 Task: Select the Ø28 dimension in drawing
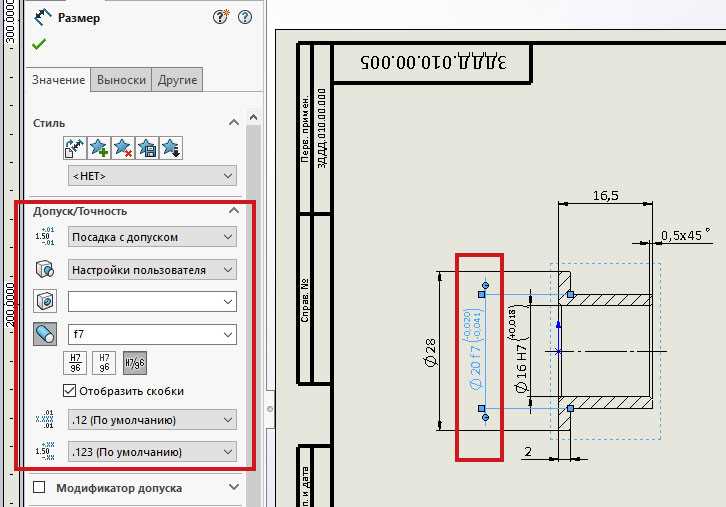pyautogui.click(x=431, y=353)
